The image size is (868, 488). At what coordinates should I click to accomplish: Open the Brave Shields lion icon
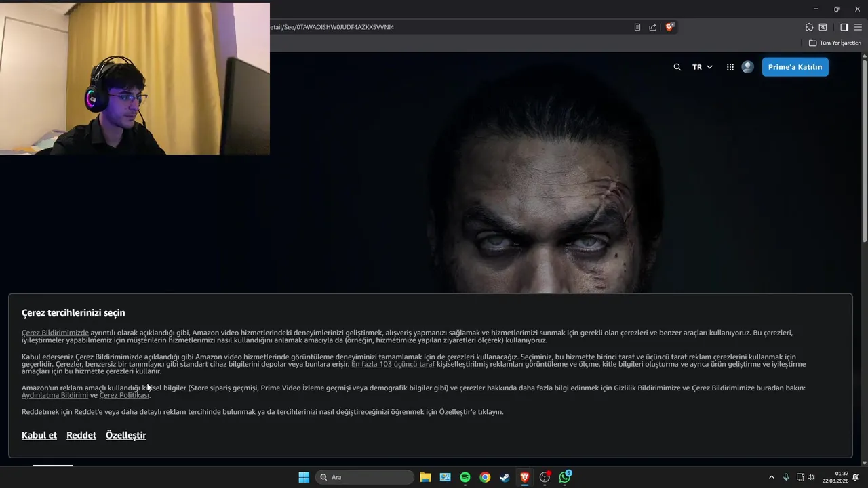pos(670,27)
